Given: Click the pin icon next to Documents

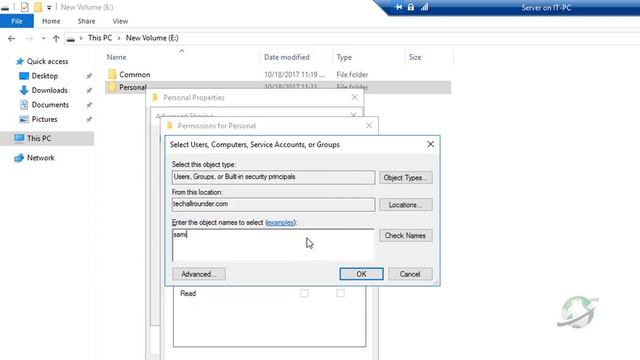Looking at the screenshot, I should coord(89,105).
